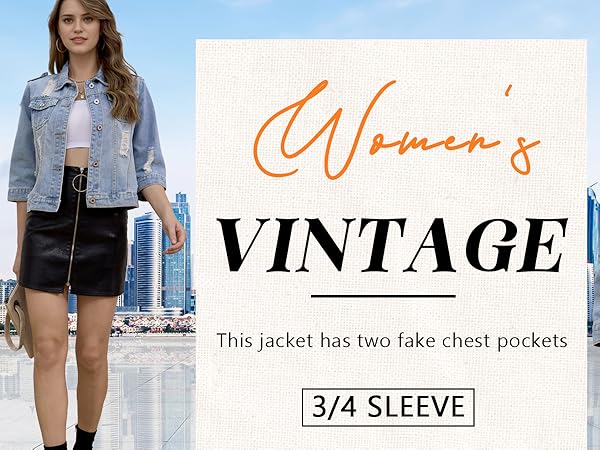Click the black ankle boot

[x=83, y=438]
